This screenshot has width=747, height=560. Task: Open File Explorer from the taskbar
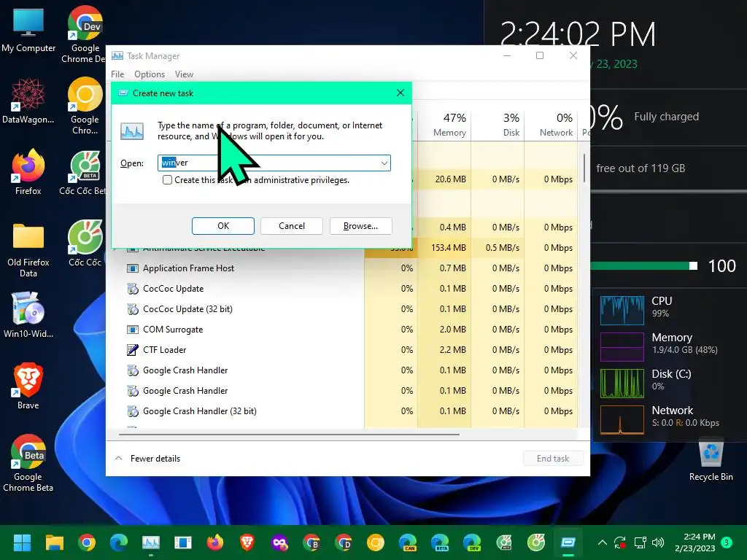click(x=54, y=542)
